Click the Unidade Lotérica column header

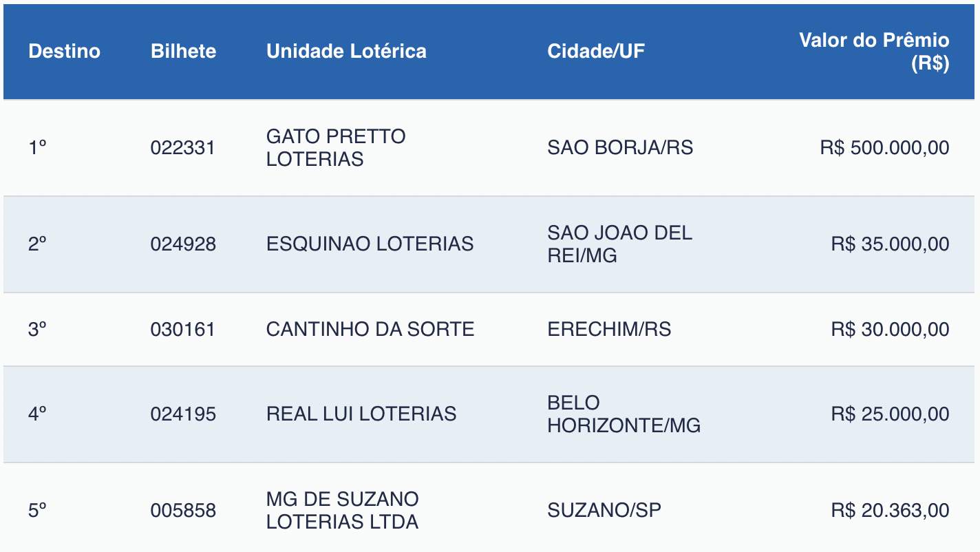coord(346,52)
